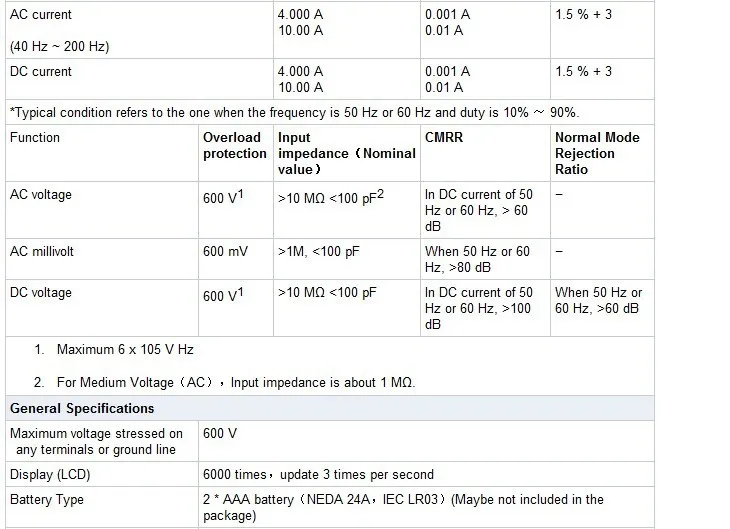The width and height of the screenshot is (730, 529).
Task: Click the "AC millivolt" row label
Action: (44, 252)
